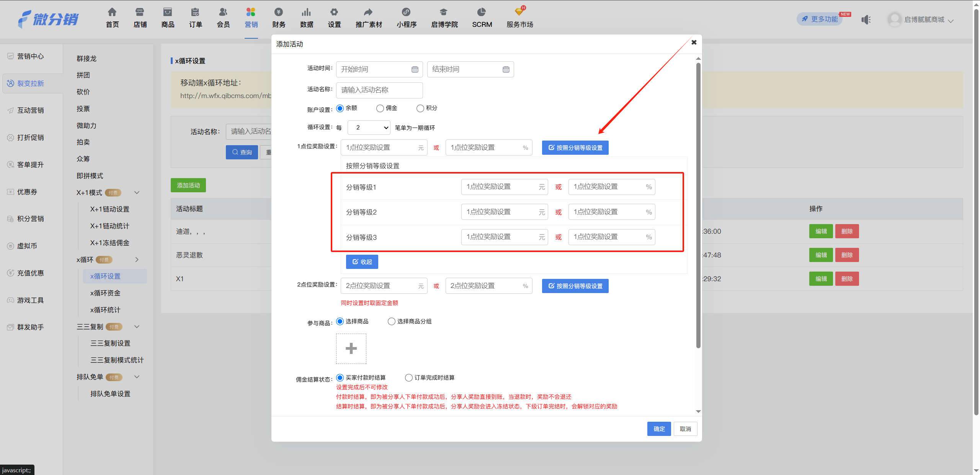
Task: Open the 数据 data chart icon
Action: click(x=306, y=12)
